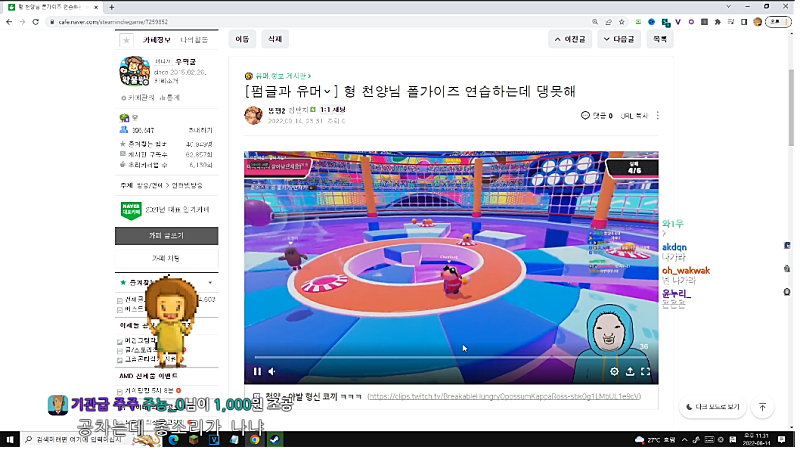Click the post author profile picture
This screenshot has width=800, height=450.
[254, 115]
